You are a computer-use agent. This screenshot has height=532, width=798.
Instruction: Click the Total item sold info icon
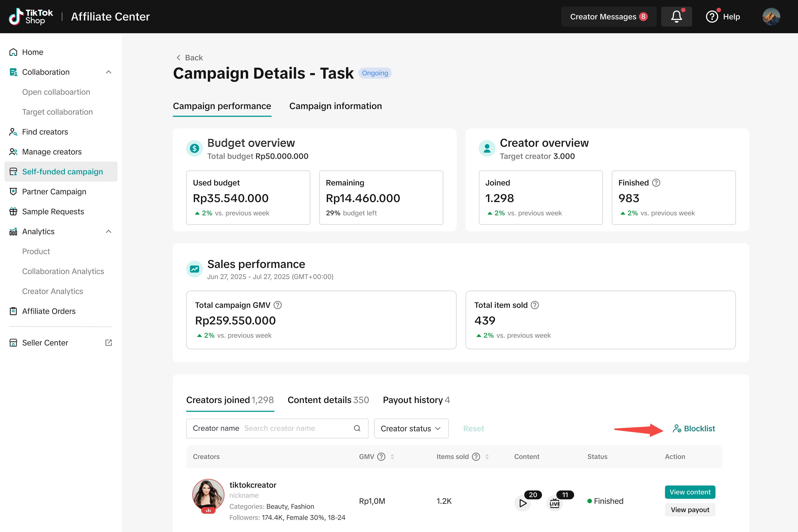[x=535, y=305]
